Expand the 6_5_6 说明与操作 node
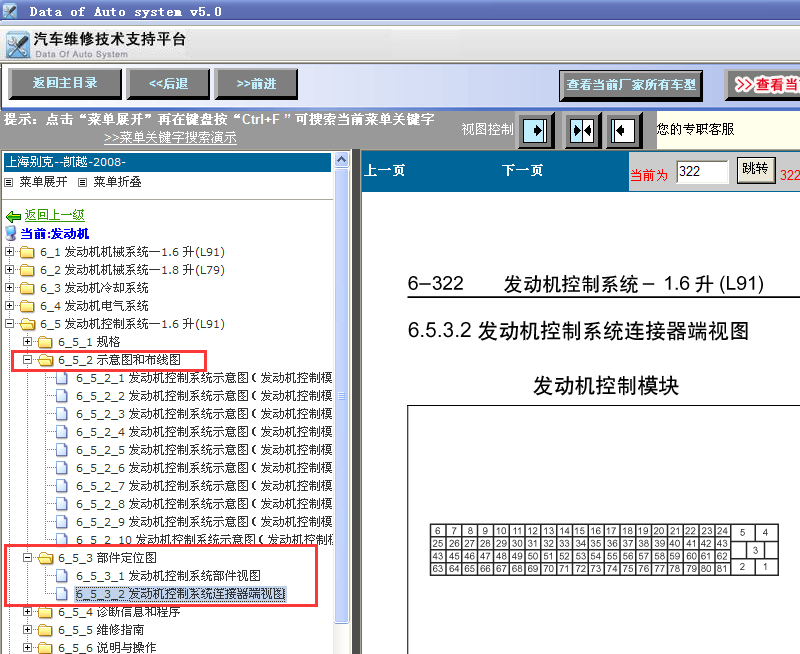This screenshot has height=654, width=800. [x=28, y=647]
